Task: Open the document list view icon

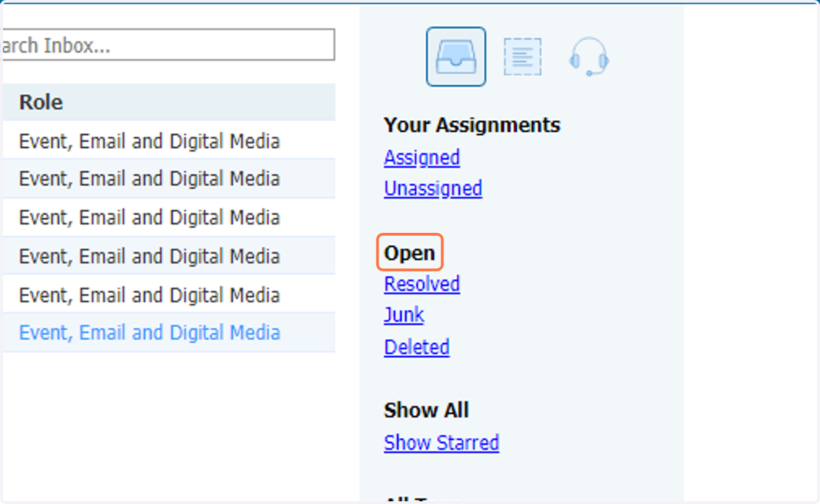Action: [x=523, y=57]
